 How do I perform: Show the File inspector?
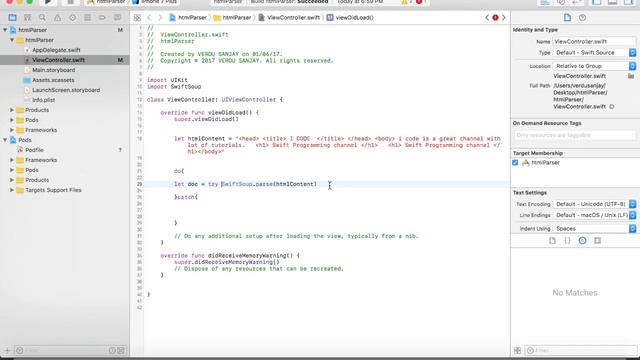[x=567, y=18]
